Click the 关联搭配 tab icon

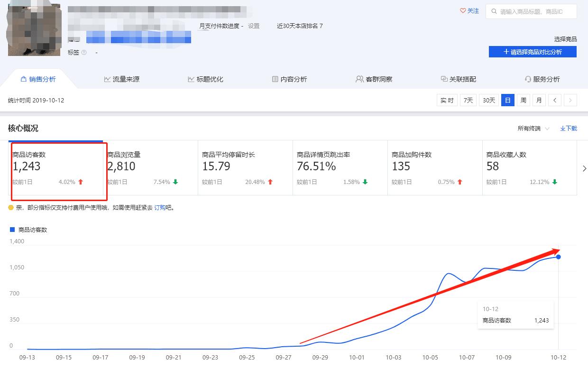[x=444, y=79]
